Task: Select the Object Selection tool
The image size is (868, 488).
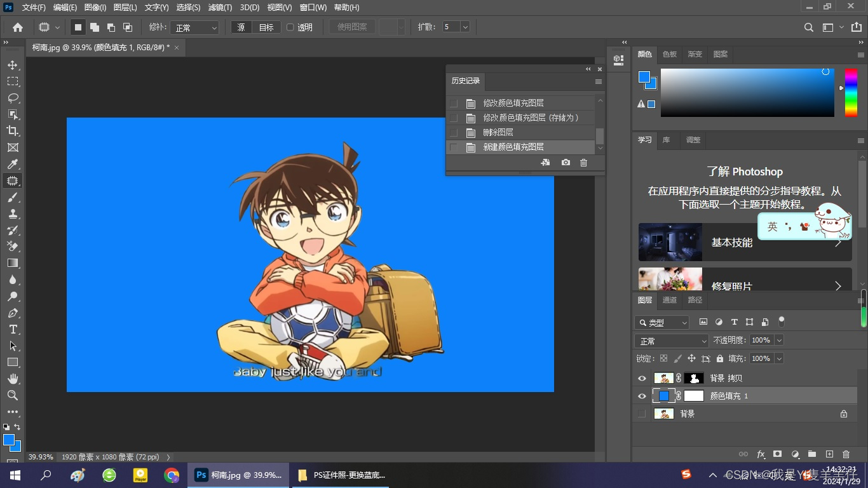Action: pos(13,114)
